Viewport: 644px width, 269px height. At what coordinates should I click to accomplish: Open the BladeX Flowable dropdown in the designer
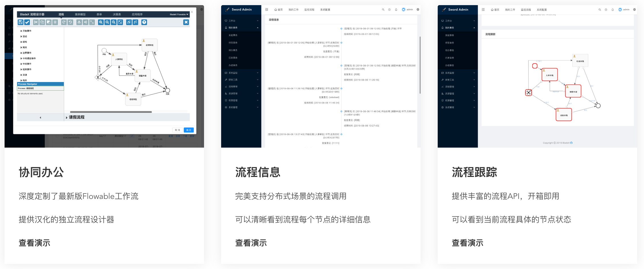179,15
